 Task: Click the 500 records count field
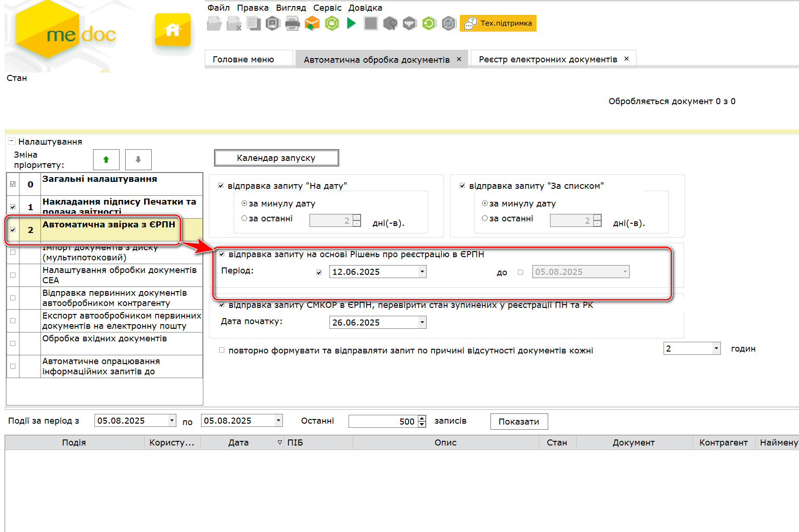click(x=383, y=421)
